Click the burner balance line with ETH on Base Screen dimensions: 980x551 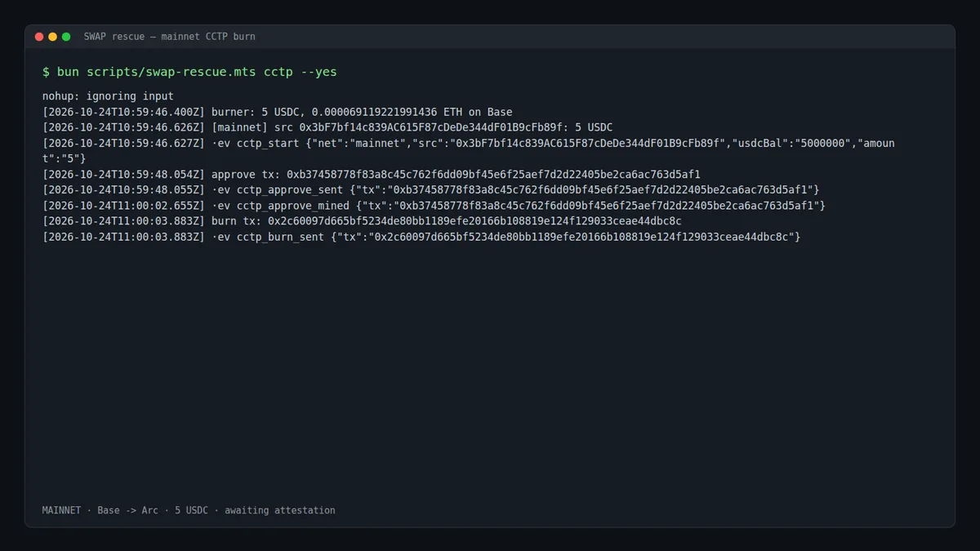click(278, 112)
